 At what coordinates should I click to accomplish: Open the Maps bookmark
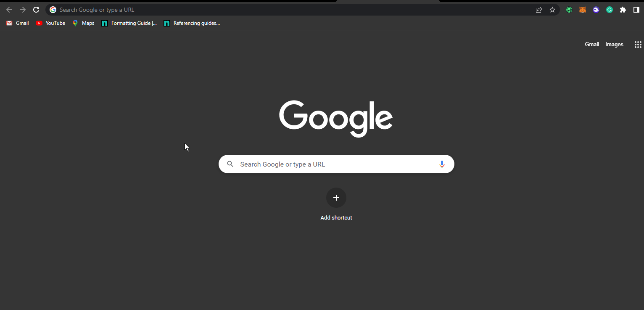click(x=83, y=23)
